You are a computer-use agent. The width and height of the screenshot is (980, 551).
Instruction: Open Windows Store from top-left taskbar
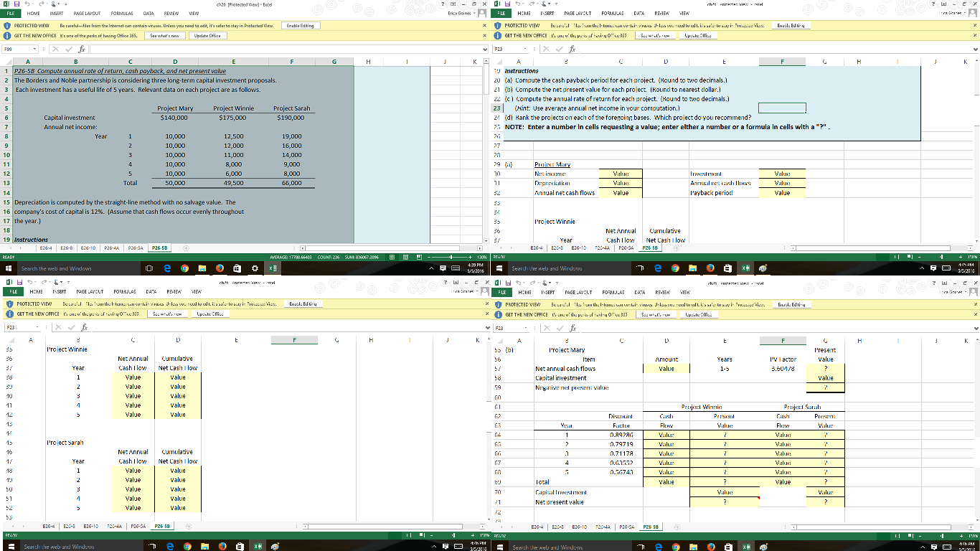[x=236, y=268]
